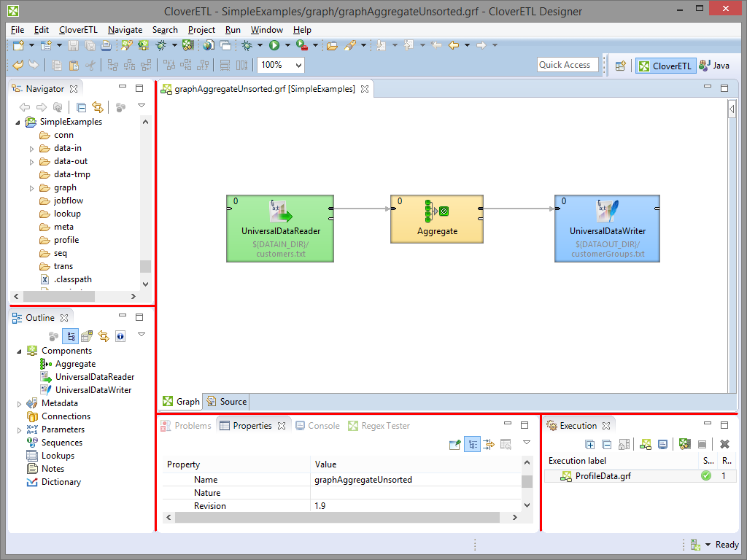
Task: Click the Debug bug icon beside Run
Action: coord(247,45)
